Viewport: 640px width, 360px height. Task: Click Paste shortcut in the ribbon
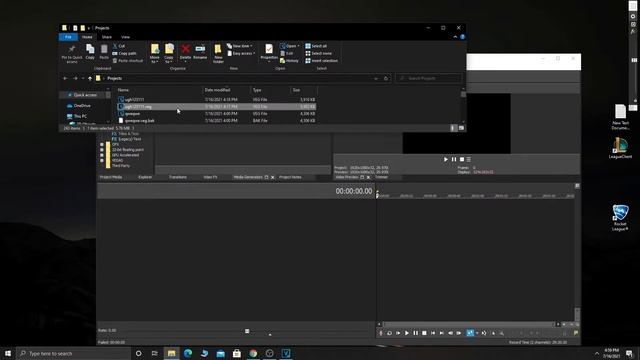coord(128,61)
